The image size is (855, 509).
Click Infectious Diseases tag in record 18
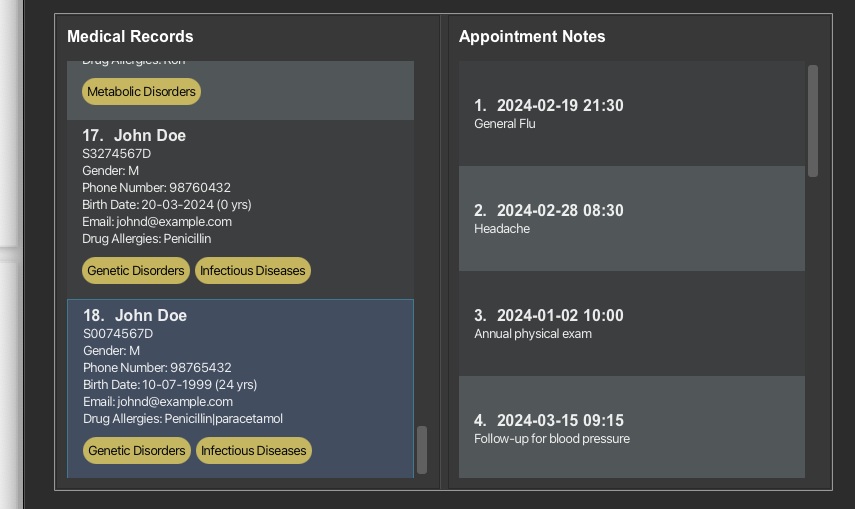[x=254, y=451]
